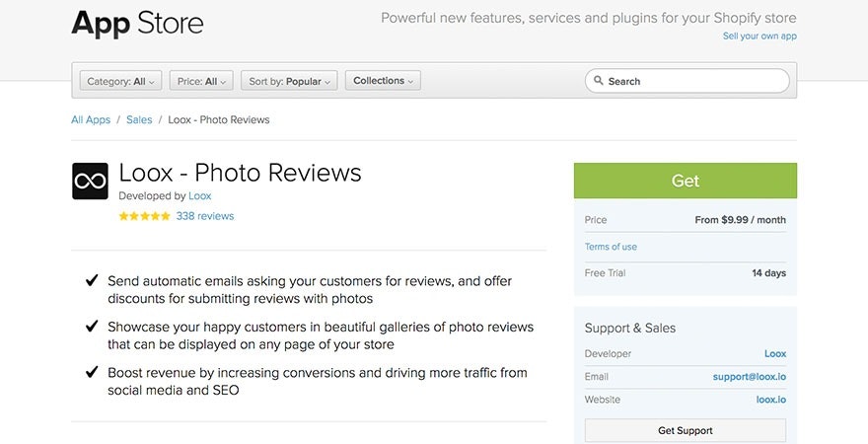Open the Price filter dropdown
Viewport: 868px width, 444px height.
coord(201,81)
